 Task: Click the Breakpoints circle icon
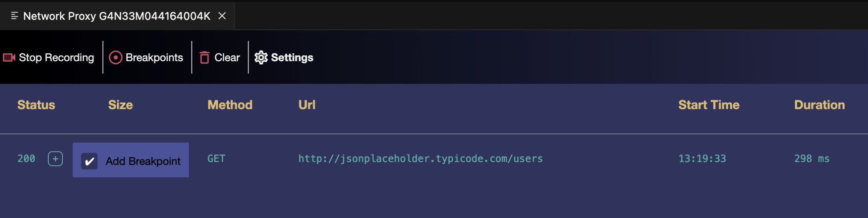[x=116, y=57]
